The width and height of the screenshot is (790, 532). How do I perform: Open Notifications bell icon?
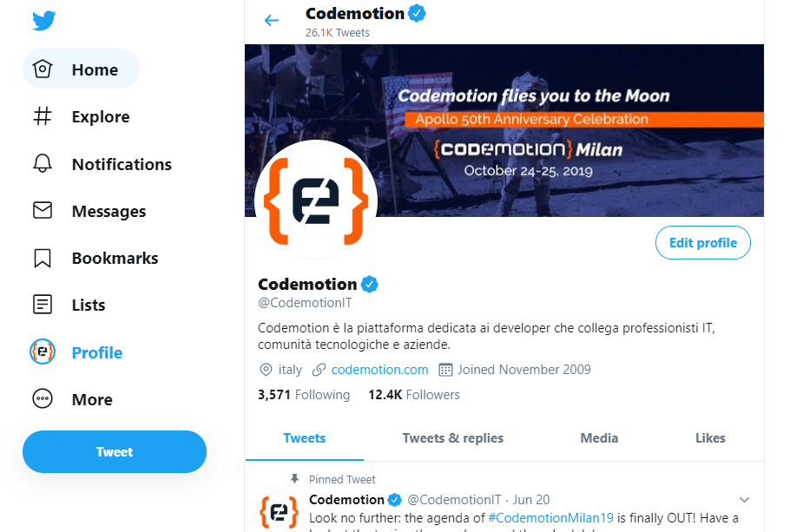[43, 164]
